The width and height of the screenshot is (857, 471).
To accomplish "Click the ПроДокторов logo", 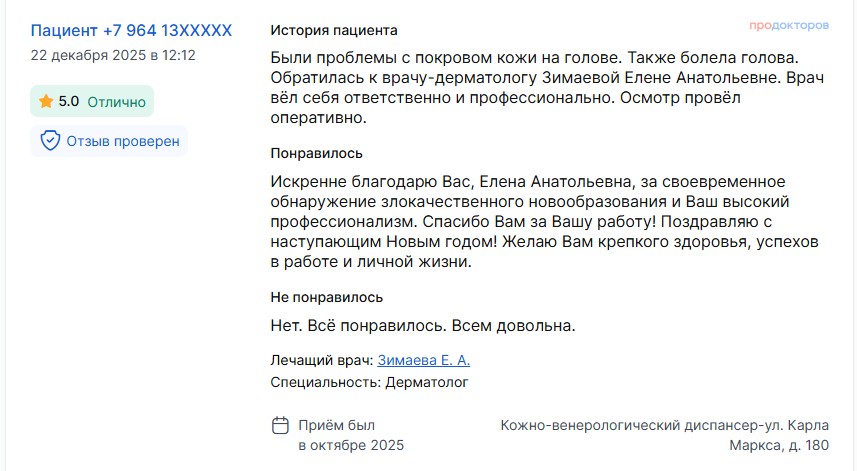I will click(x=789, y=24).
